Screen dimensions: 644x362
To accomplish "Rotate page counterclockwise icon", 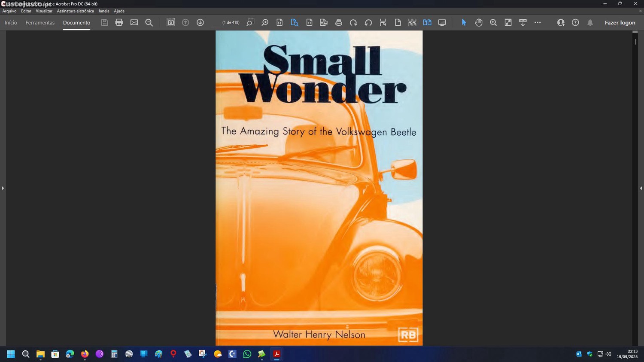I will (x=368, y=22).
